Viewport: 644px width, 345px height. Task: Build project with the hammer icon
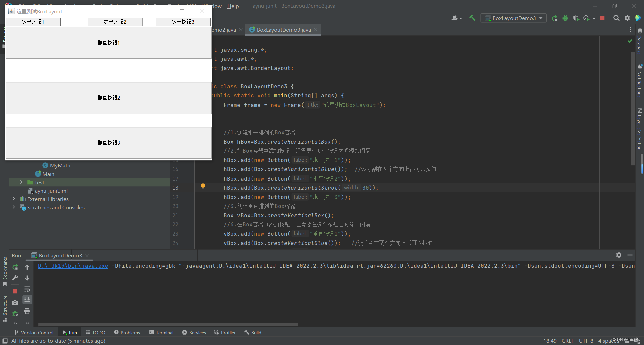(x=472, y=18)
